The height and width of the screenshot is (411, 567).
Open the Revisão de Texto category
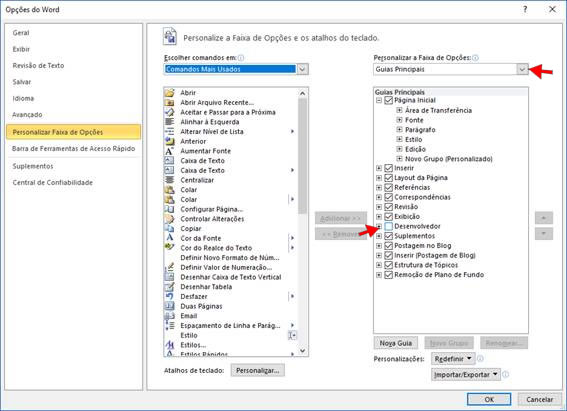point(38,66)
